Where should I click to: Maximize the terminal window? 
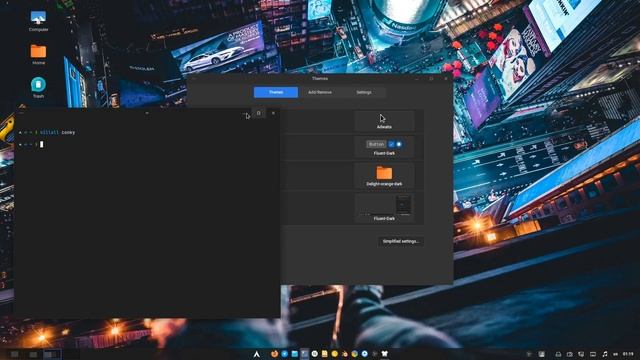point(258,113)
